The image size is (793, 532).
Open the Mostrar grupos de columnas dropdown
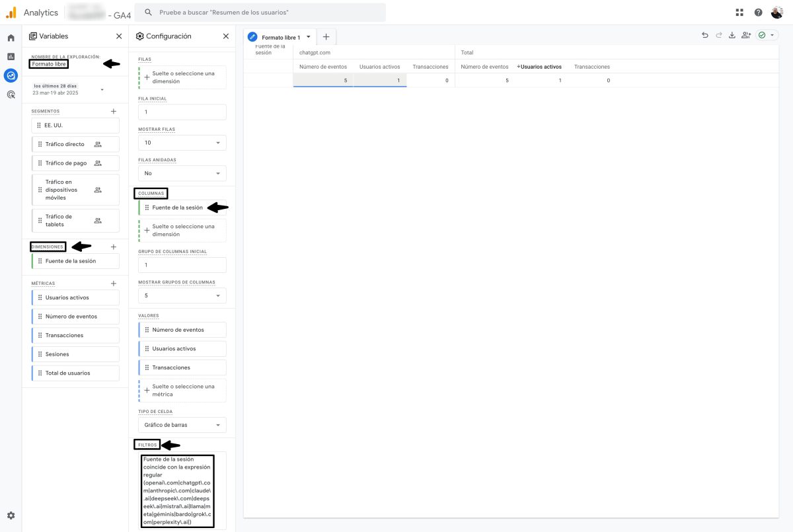point(182,295)
